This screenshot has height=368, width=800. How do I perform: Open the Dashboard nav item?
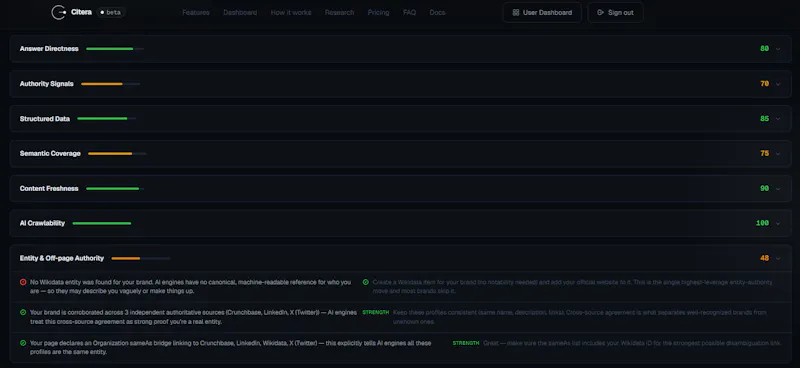pos(240,12)
